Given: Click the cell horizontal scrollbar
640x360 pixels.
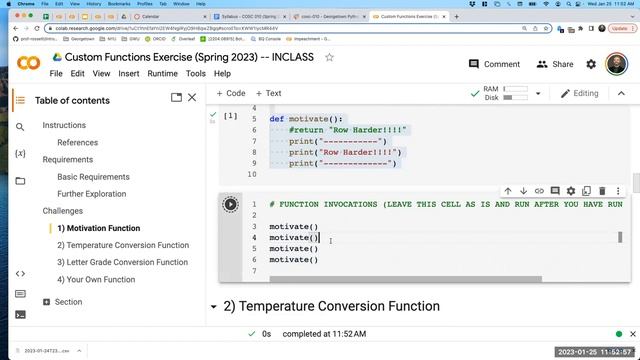Looking at the screenshot, I should pos(405,279).
